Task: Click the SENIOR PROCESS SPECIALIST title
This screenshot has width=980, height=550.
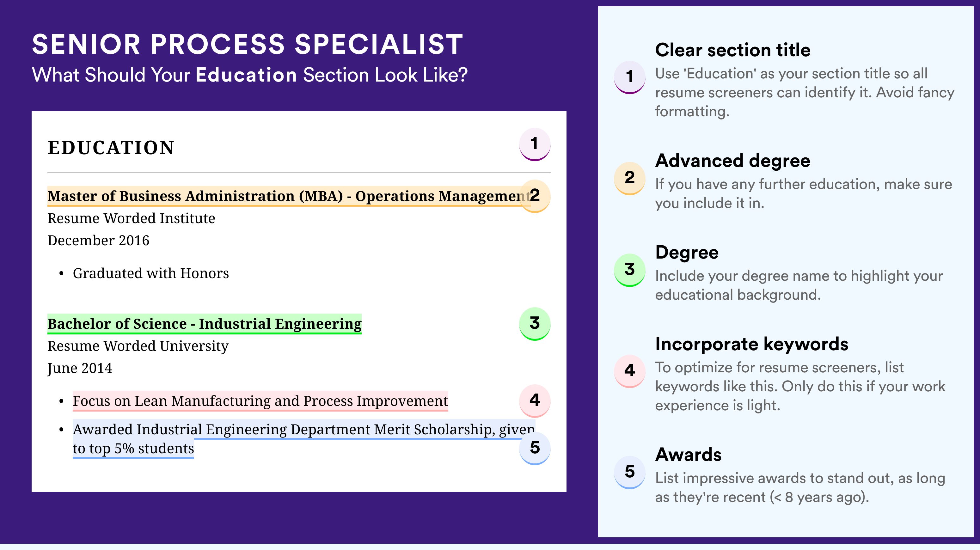Action: [248, 44]
